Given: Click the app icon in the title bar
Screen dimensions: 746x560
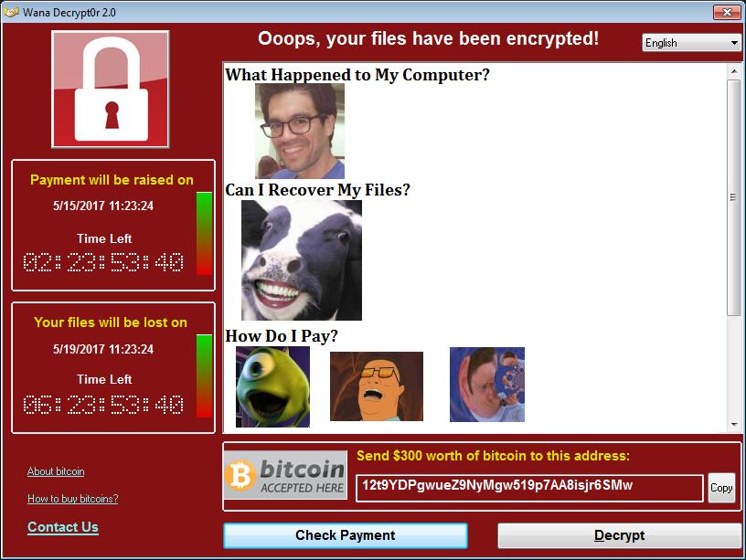Looking at the screenshot, I should 10,13.
